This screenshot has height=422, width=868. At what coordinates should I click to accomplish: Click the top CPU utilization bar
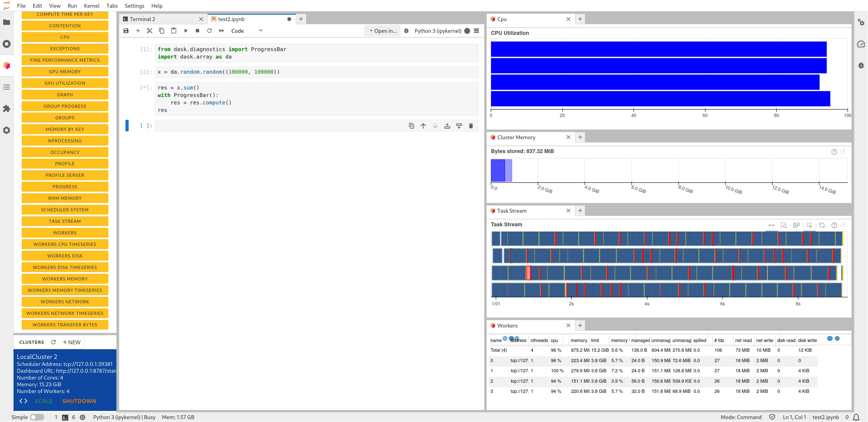658,49
